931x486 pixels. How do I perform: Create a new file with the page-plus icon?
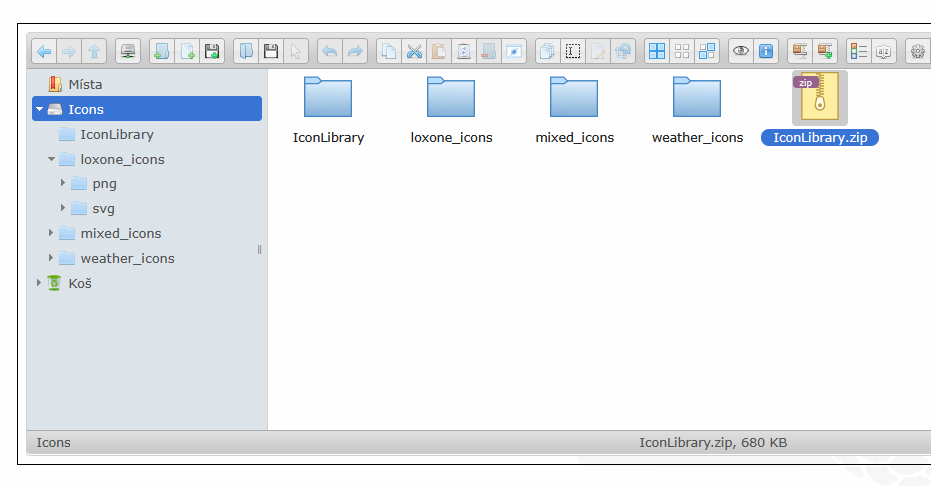coord(187,52)
